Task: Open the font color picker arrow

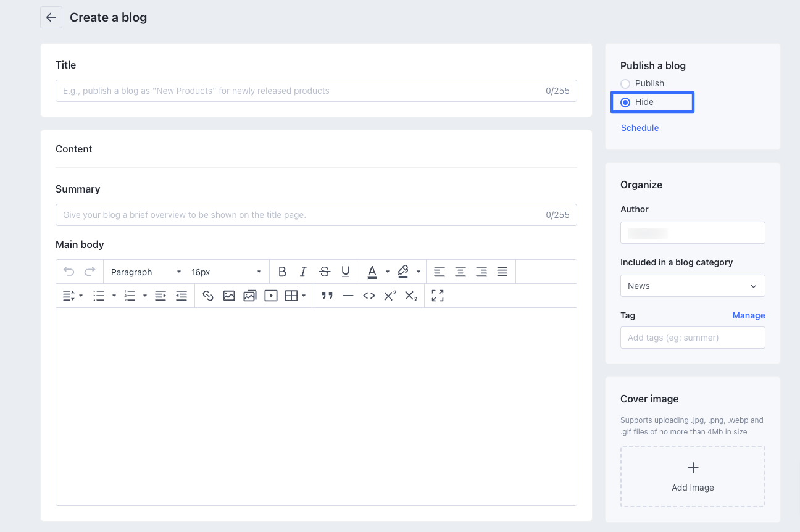Action: click(388, 272)
